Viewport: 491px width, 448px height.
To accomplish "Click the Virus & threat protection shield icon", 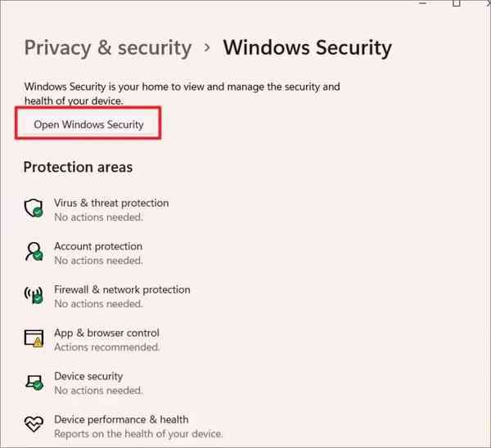I will point(34,208).
